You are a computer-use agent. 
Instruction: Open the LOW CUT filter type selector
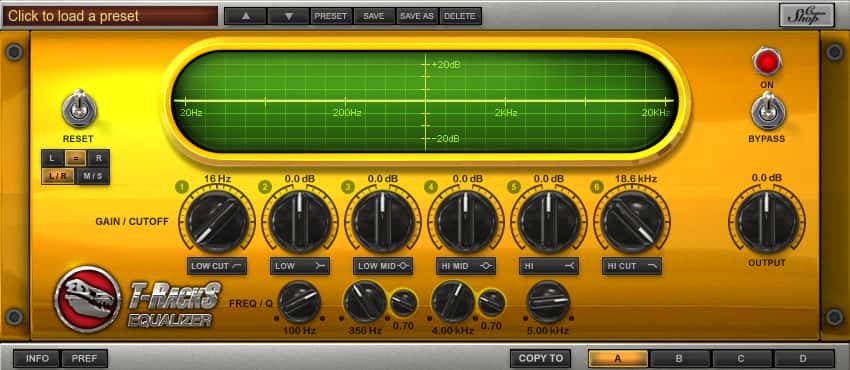(x=217, y=266)
